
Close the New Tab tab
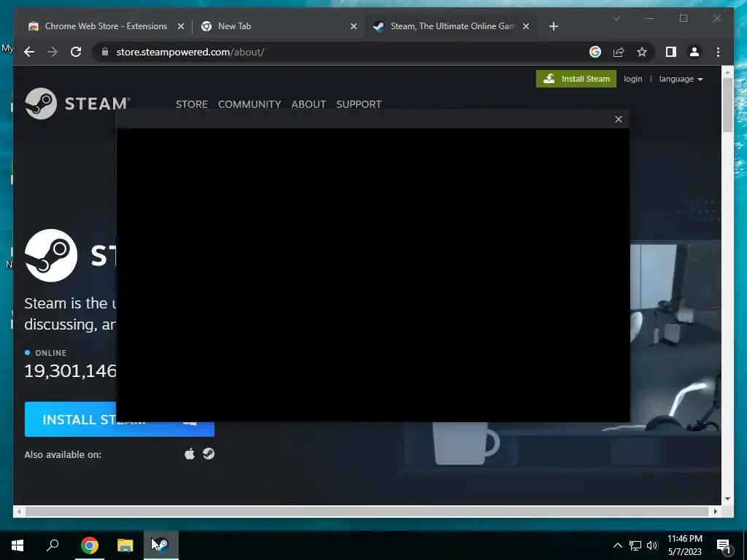pos(354,26)
